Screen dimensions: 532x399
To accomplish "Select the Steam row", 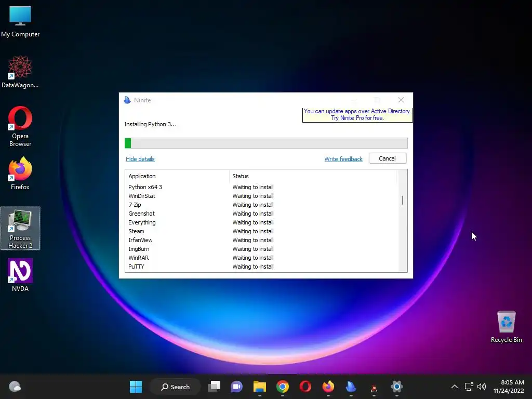I will [x=261, y=231].
